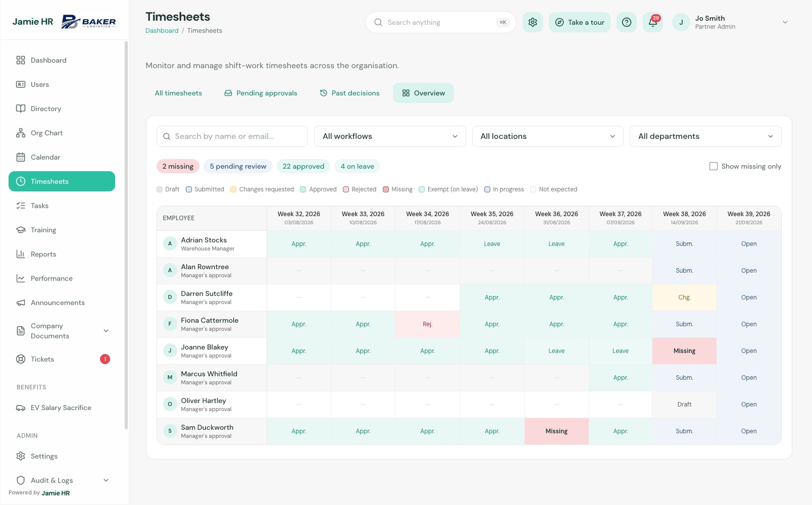The width and height of the screenshot is (812, 505).
Task: Click the Calendar icon in sidebar
Action: tap(21, 157)
